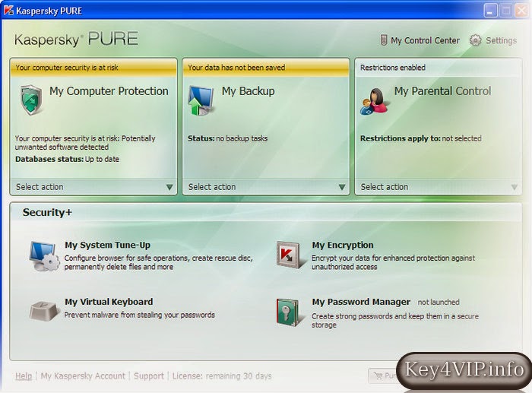Click 'Encrypt your data for enhanced protection' description
The height and width of the screenshot is (393, 532).
point(393,262)
